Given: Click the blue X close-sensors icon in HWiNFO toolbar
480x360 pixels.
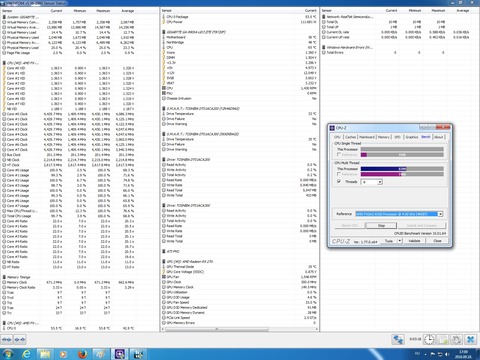Looking at the screenshot, I should [x=470, y=340].
